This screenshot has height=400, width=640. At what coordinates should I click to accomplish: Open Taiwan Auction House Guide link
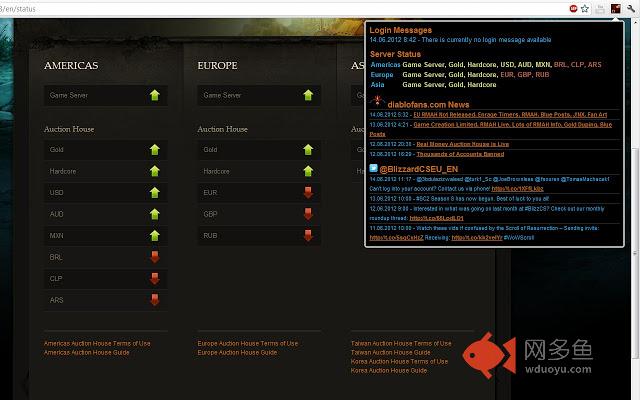[x=391, y=353]
